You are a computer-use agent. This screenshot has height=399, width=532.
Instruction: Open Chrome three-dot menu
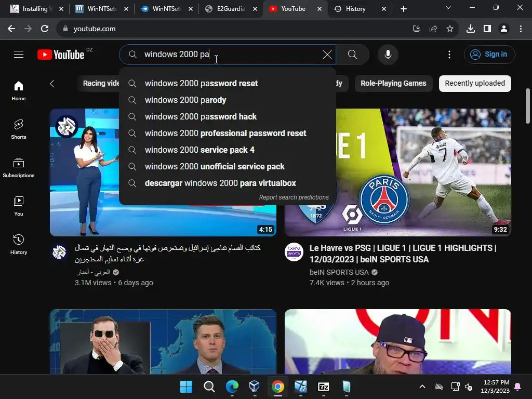click(521, 29)
